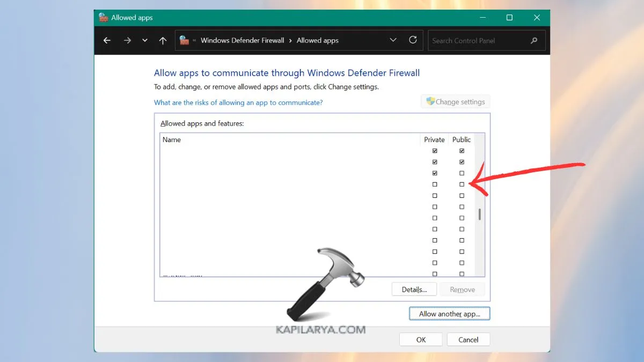Select the Allowed apps breadcrumb
644x362 pixels.
pos(318,40)
